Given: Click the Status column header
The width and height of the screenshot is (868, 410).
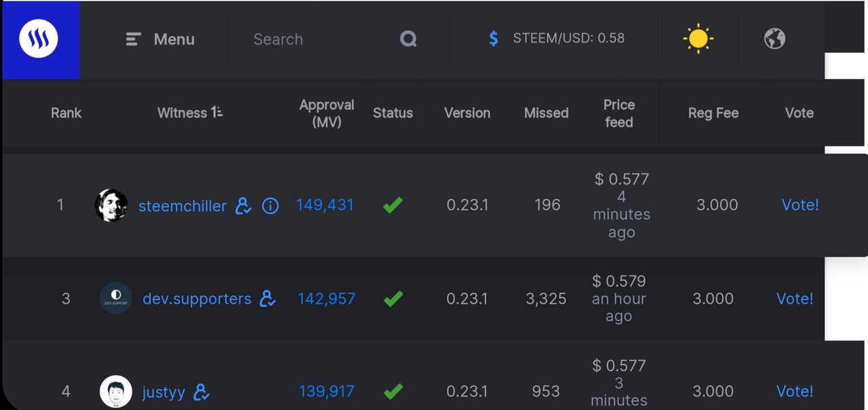Looking at the screenshot, I should pos(393,113).
